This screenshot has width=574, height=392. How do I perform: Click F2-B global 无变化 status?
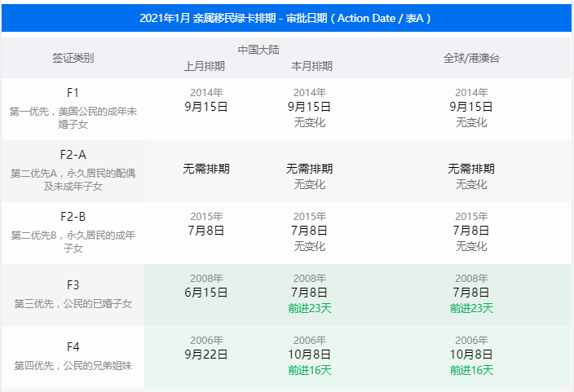point(471,246)
